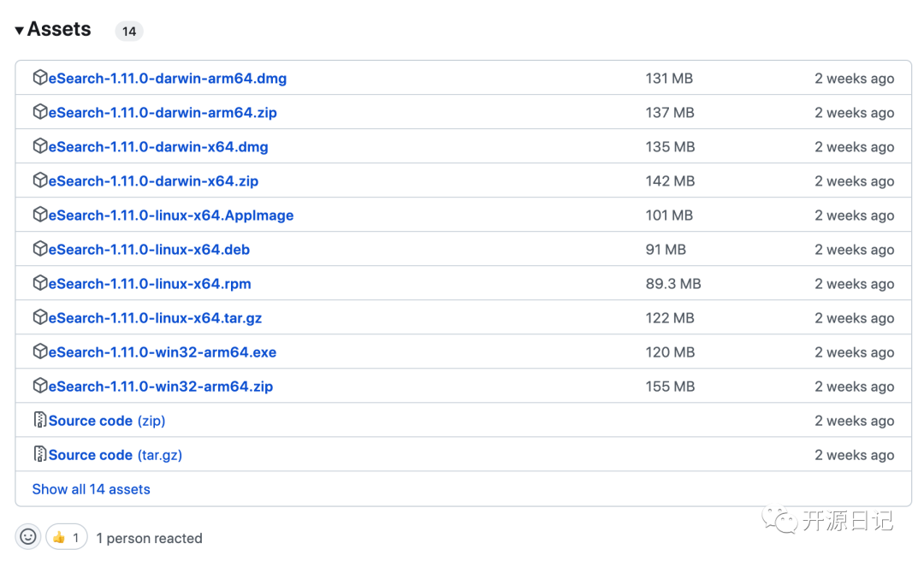Click Show all 14 assets link
Viewport: 924px width, 561px height.
[x=92, y=489]
